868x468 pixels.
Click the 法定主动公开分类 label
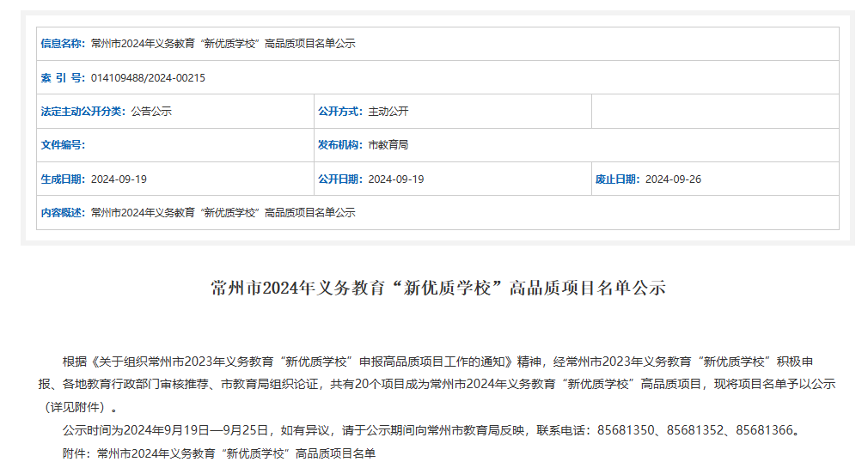pyautogui.click(x=83, y=112)
